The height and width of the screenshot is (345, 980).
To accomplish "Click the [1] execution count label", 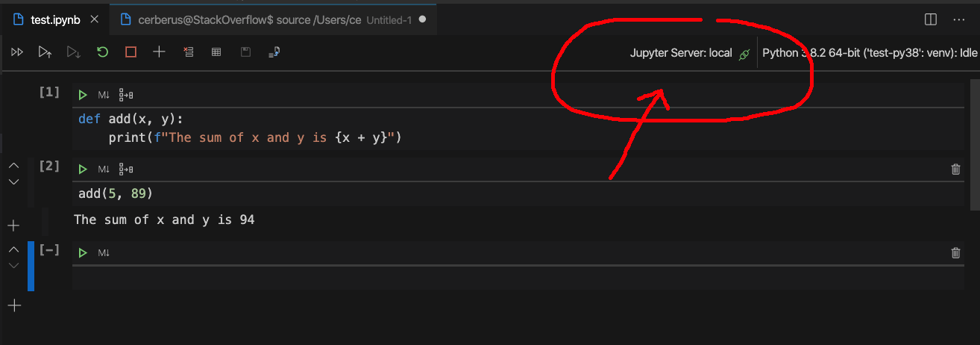I will tap(49, 92).
